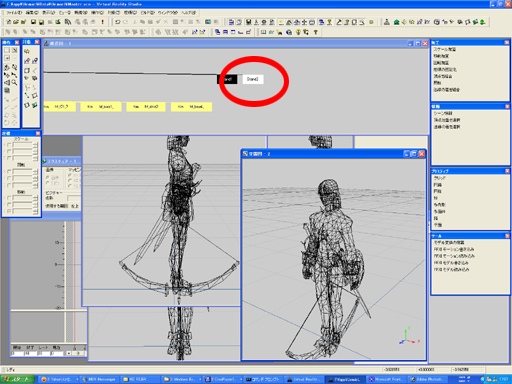Select スケール指定 in the top right panel
Viewport: 512px width, 384px height.
[445, 49]
